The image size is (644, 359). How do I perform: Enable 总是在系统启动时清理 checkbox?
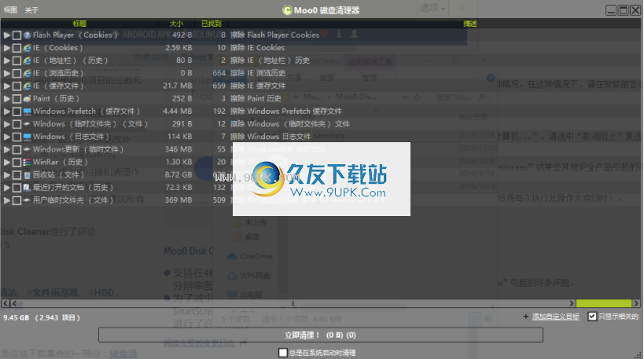pyautogui.click(x=282, y=353)
